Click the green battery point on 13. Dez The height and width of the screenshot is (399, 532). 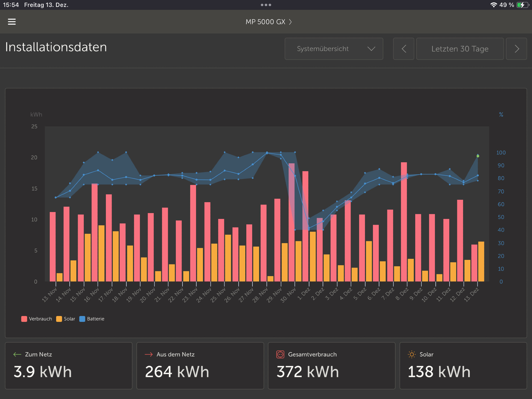click(x=478, y=156)
